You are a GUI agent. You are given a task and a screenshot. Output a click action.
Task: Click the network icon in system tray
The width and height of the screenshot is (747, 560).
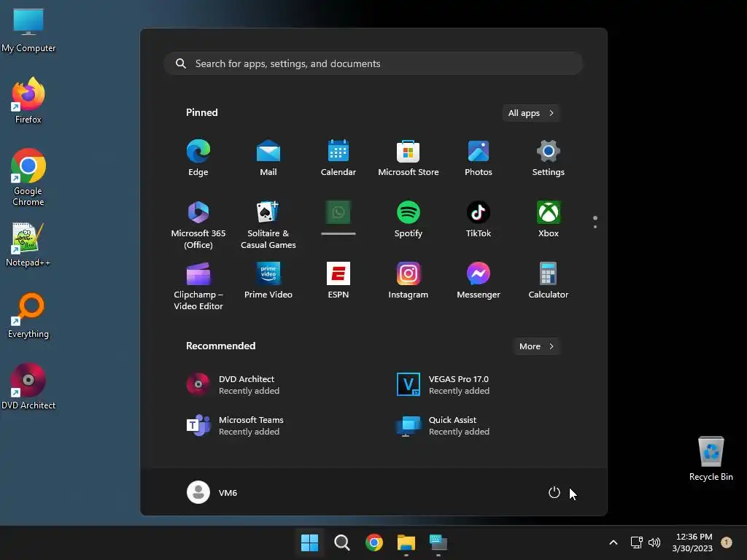tap(636, 542)
